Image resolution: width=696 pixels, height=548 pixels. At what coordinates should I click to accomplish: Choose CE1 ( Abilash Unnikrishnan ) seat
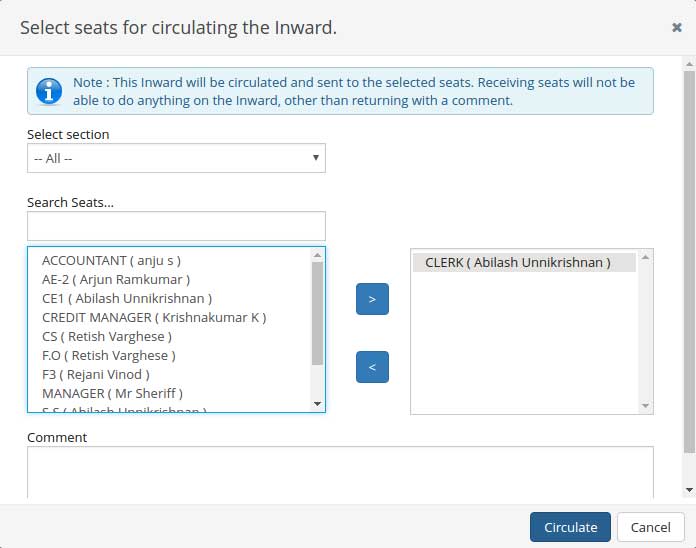coord(127,298)
